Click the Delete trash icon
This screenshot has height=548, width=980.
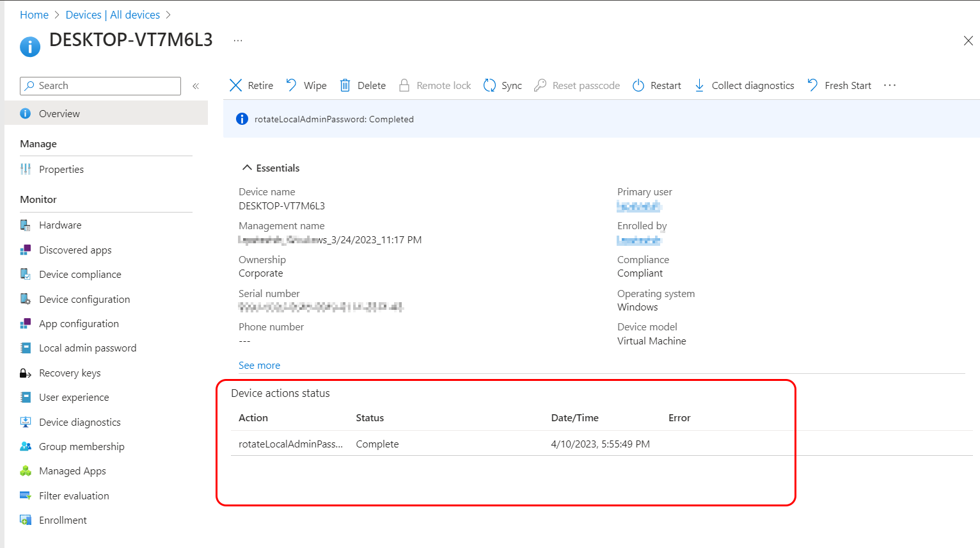click(x=345, y=85)
